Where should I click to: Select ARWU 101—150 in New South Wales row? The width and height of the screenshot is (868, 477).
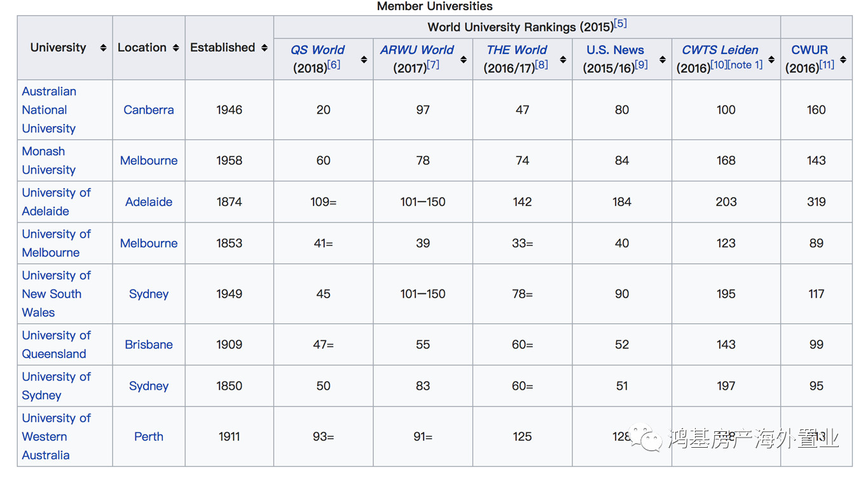coord(423,294)
